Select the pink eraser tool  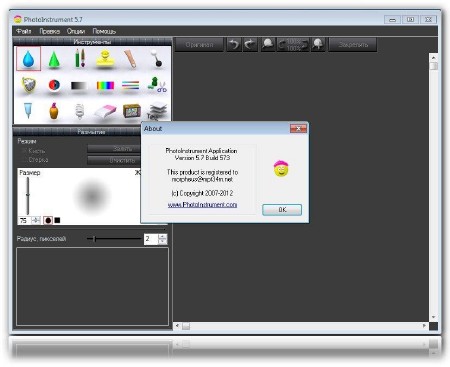[x=105, y=111]
